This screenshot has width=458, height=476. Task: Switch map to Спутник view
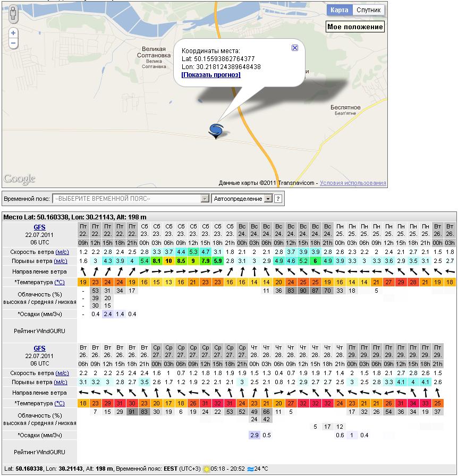pos(368,10)
